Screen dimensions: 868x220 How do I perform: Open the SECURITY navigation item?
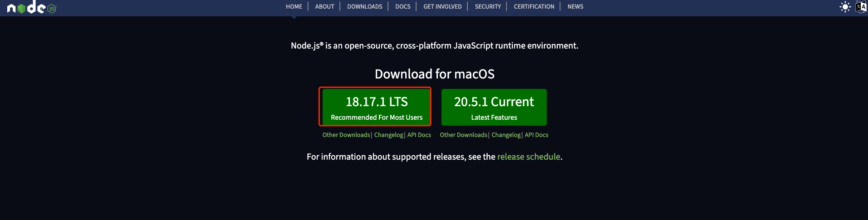coord(488,7)
